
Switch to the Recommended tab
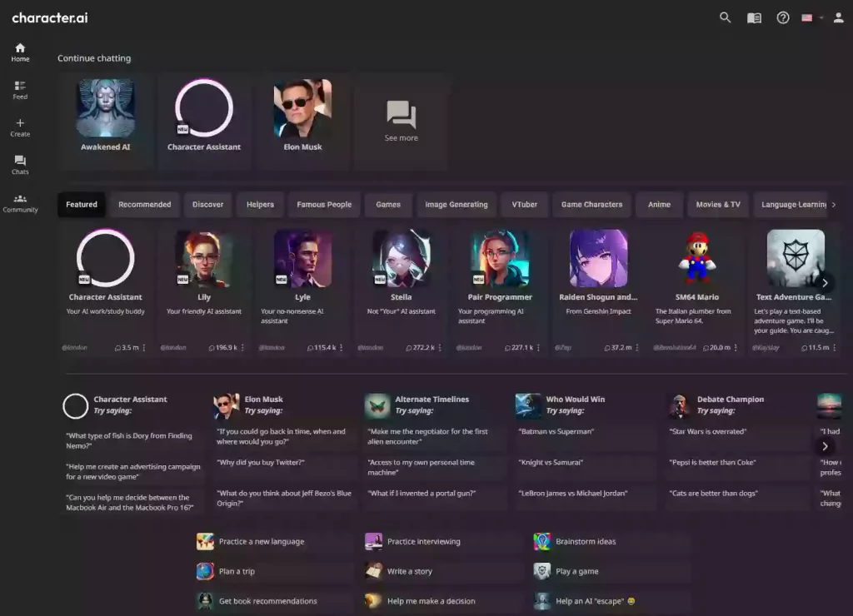[144, 205]
